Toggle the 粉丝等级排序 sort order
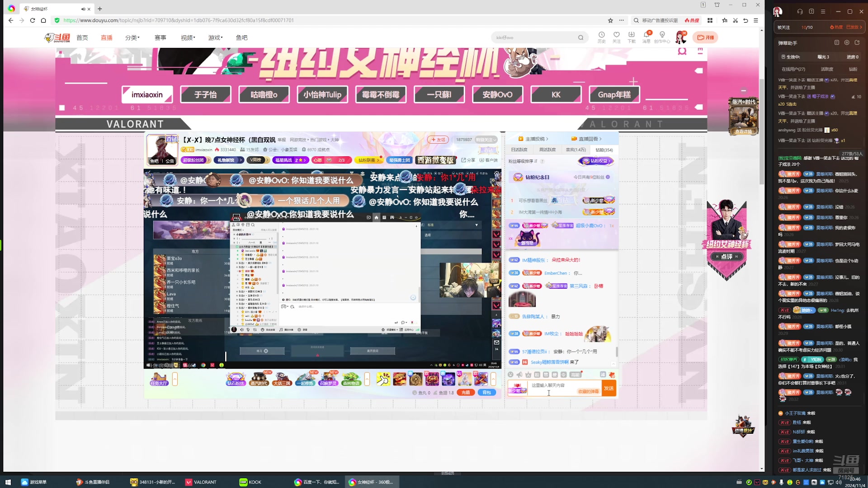The width and height of the screenshot is (868, 488). click(523, 161)
